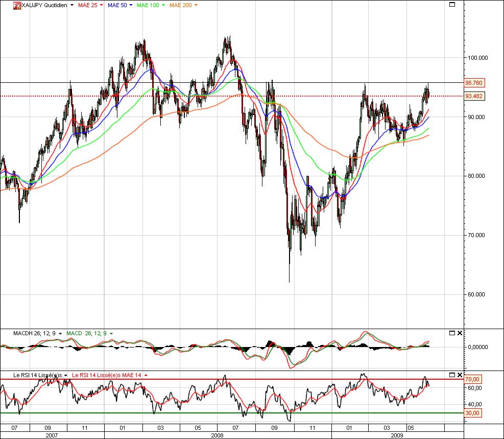504x439 pixels.
Task: Click the RSI 70,00 overbought level label
Action: click(x=472, y=379)
